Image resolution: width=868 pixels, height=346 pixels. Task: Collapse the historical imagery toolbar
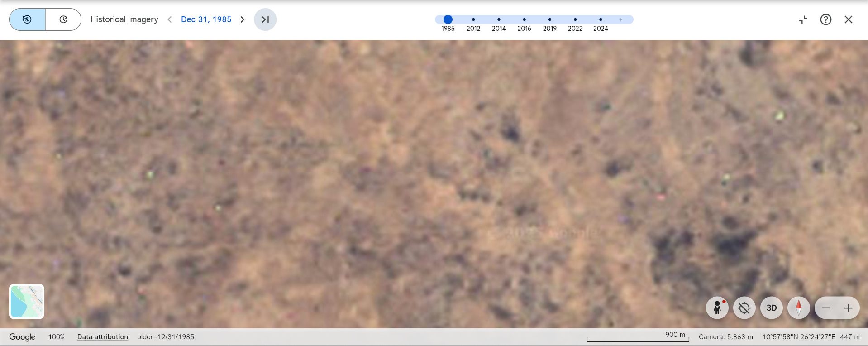click(x=803, y=19)
